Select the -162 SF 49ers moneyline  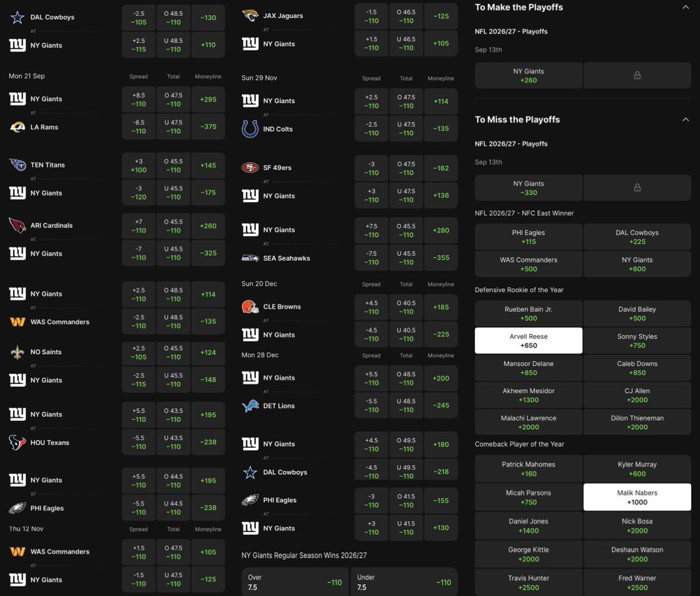441,168
